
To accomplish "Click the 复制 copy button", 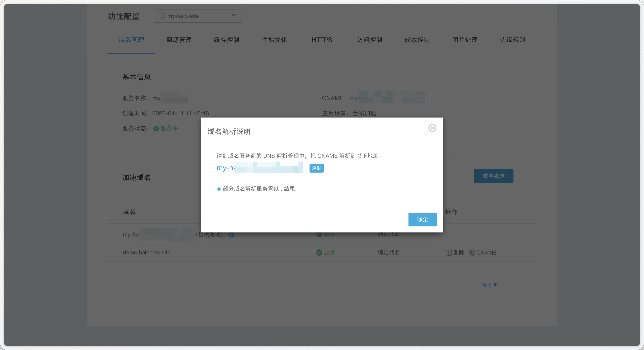I will [317, 168].
